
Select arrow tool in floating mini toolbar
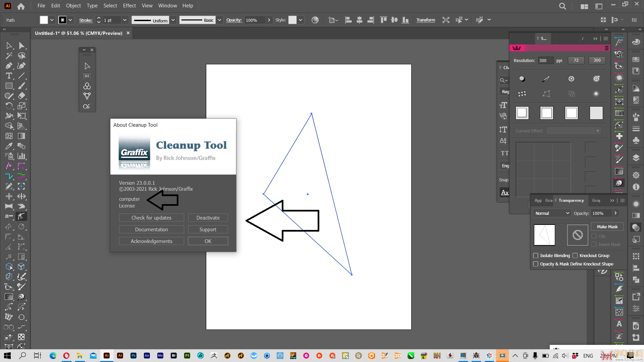(x=87, y=66)
